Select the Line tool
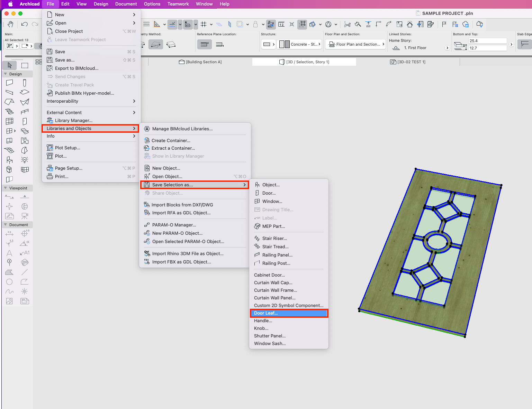This screenshot has width=532, height=409. [x=25, y=272]
